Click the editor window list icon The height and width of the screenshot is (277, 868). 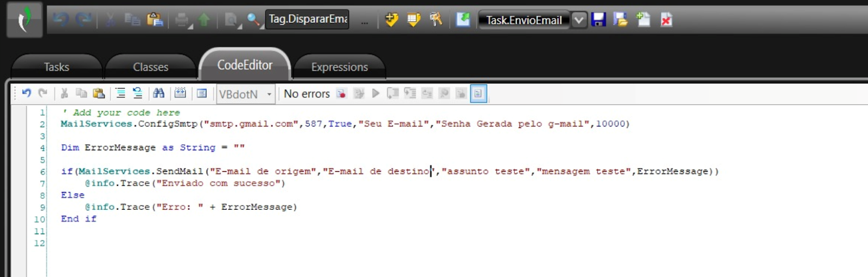pos(202,93)
